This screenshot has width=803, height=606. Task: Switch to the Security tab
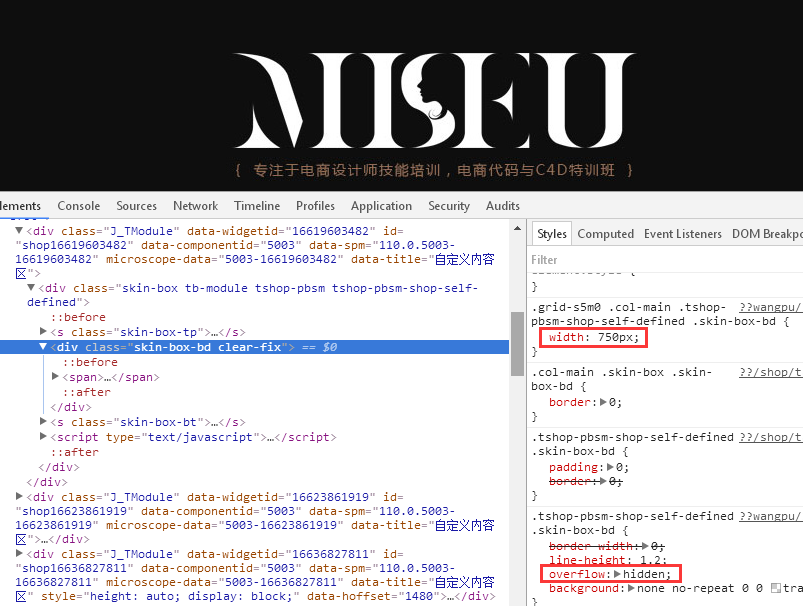coord(449,206)
